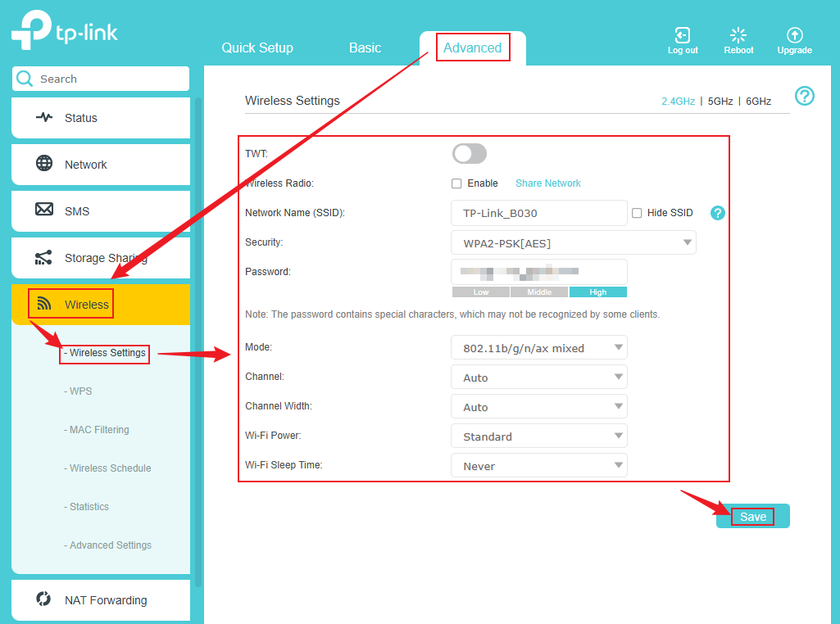Expand the Security dropdown
Screen dimensions: 840x624
(573, 242)
